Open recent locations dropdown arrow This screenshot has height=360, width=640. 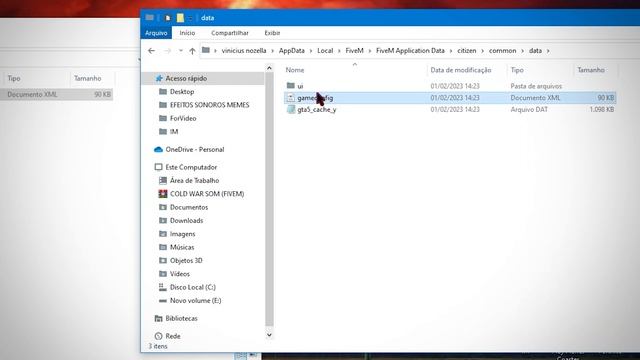tap(181, 51)
